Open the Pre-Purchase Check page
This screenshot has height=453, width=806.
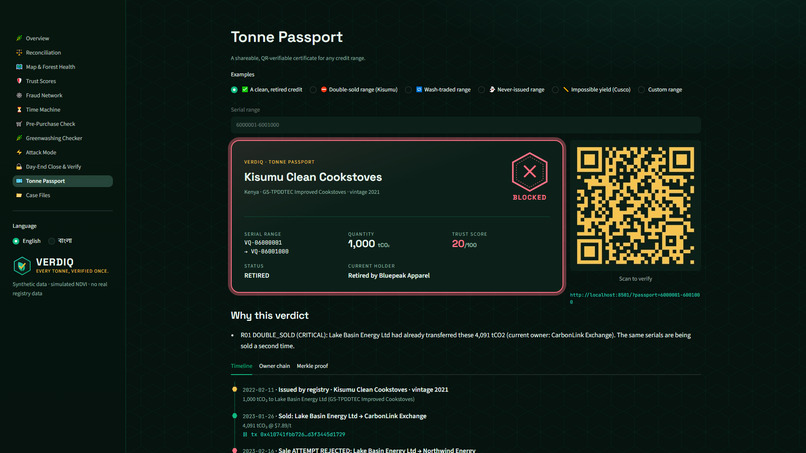point(62,124)
